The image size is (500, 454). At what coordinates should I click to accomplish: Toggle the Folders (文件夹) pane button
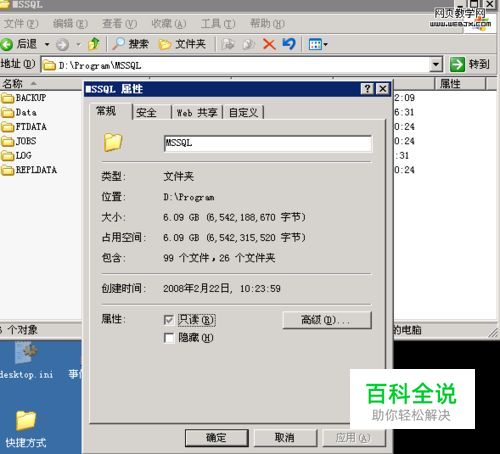click(x=182, y=44)
